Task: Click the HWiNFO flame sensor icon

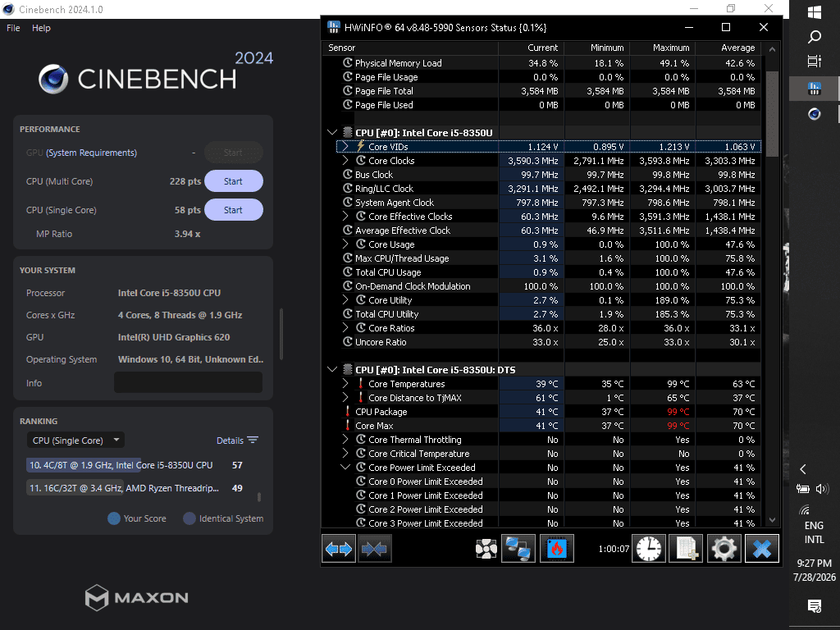Action: (x=557, y=549)
